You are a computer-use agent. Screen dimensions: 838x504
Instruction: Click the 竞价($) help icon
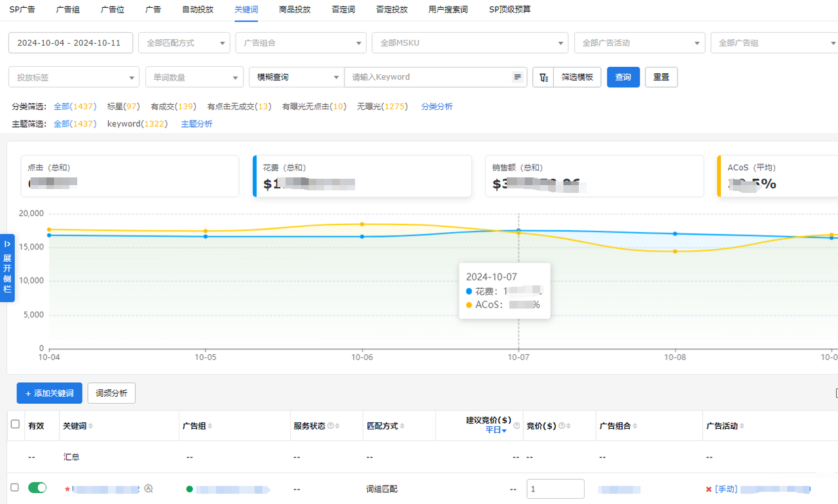tap(561, 426)
